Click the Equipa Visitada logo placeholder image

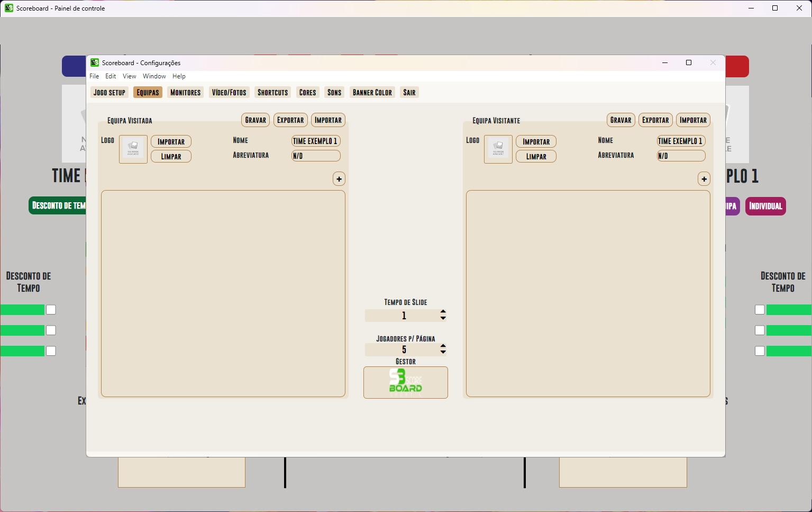(133, 149)
